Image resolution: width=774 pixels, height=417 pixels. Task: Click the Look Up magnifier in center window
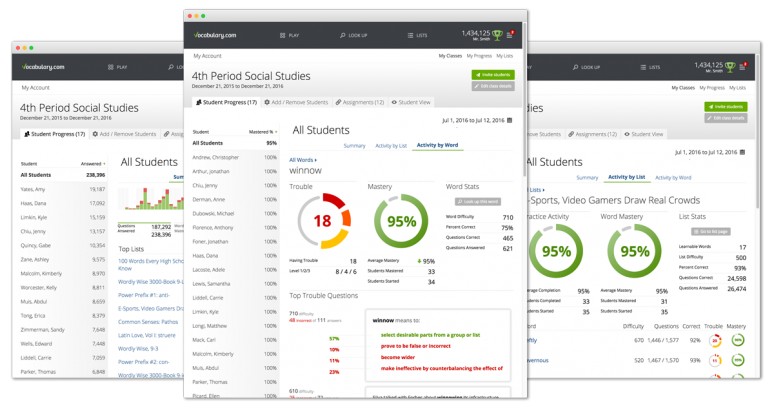tap(342, 37)
